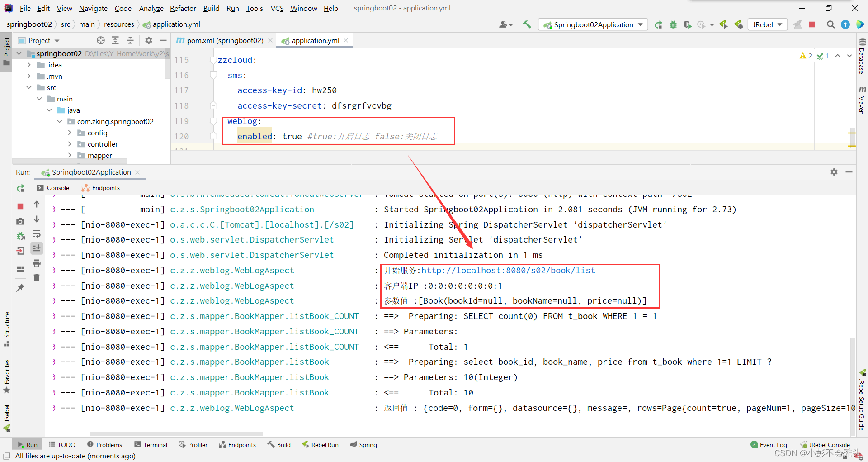Screen dimensions: 868x462
Task: Click the user account icon in the toolbar
Action: 505,24
